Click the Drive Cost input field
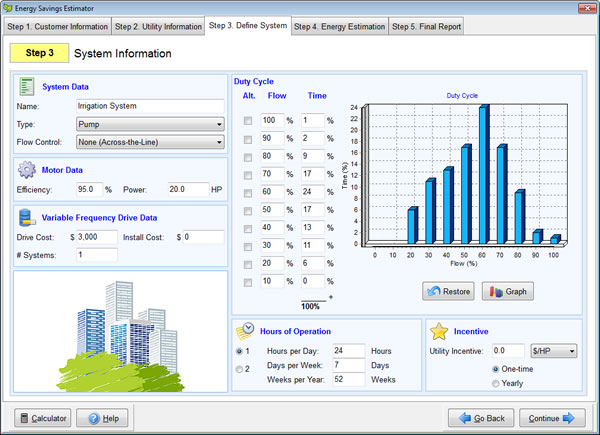The height and width of the screenshot is (435, 600). [97, 237]
